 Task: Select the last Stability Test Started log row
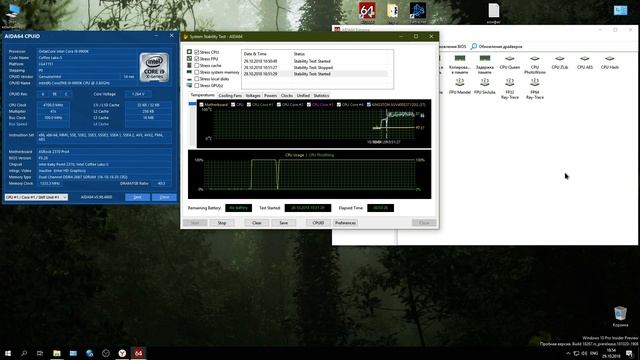coord(315,74)
